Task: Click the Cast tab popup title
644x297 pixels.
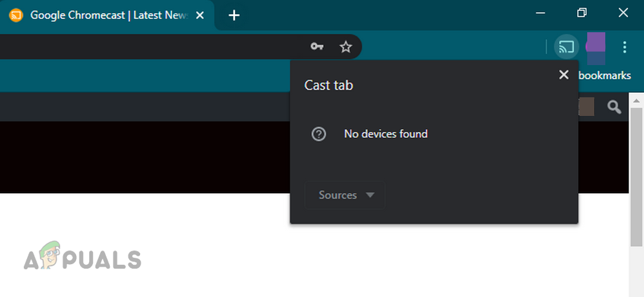Action: click(328, 85)
